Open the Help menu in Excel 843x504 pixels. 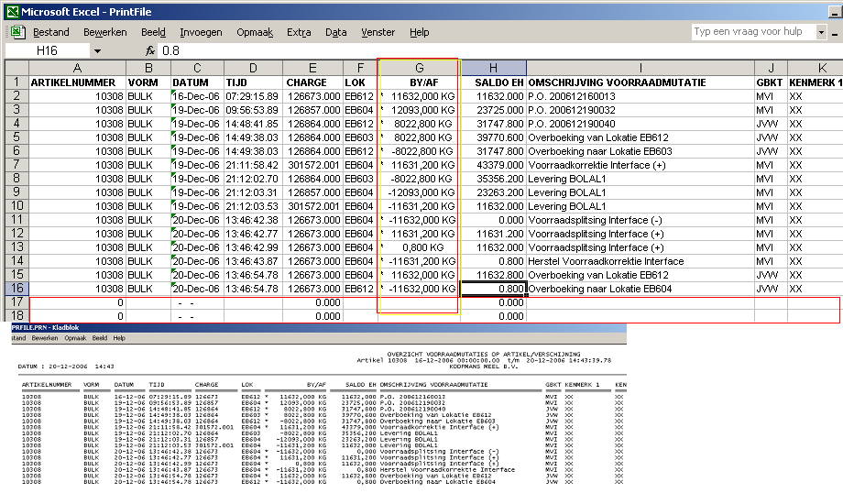click(420, 32)
